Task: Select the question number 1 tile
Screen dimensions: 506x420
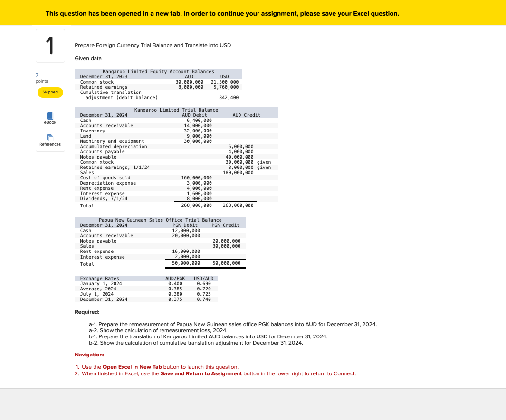Action: (50, 46)
